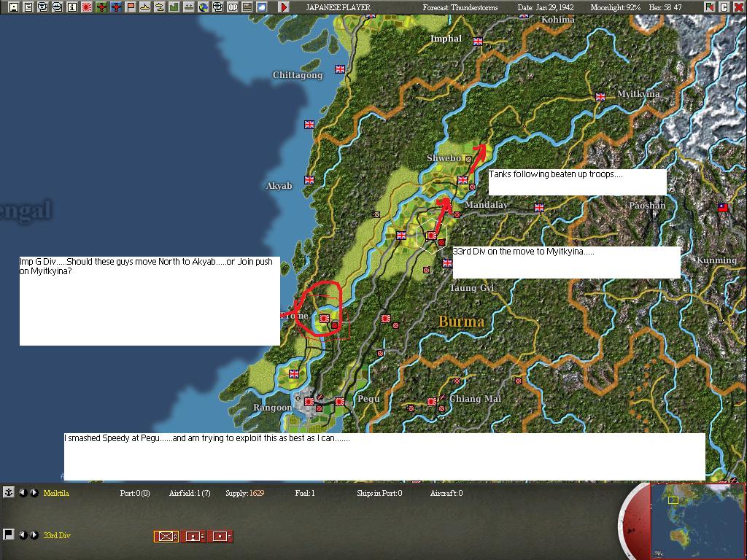
Task: Click the 'Ships in Port: 0' text
Action: click(379, 493)
